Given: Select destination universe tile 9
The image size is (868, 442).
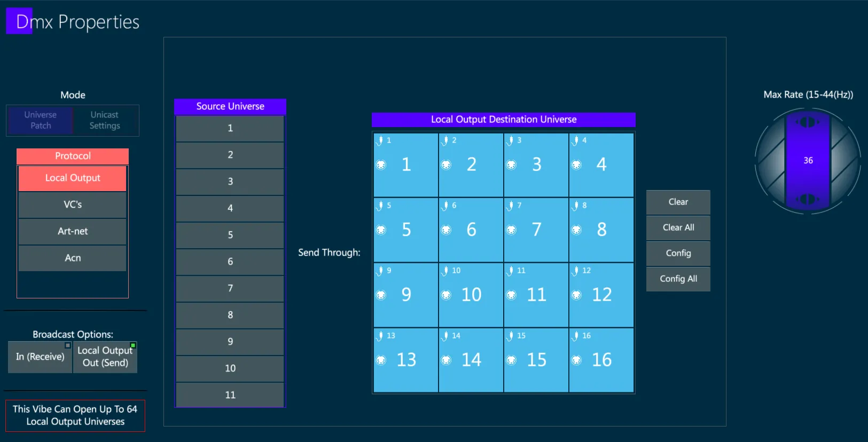Looking at the screenshot, I should (x=406, y=295).
